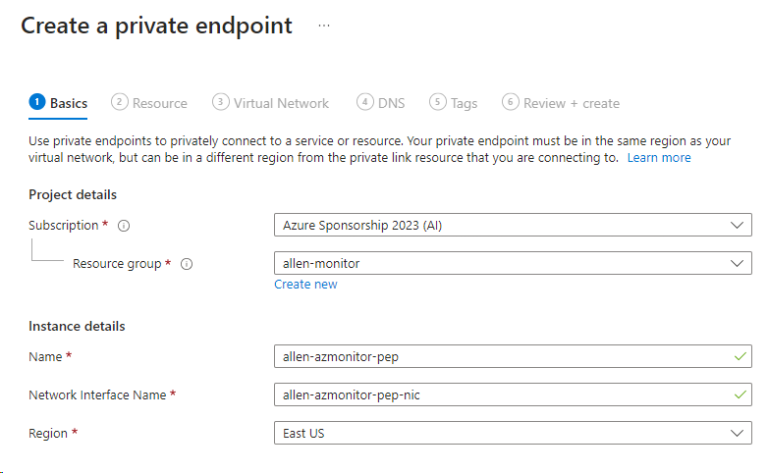Viewport: 768px width, 473px height.
Task: Open the Learn more link
Action: pyautogui.click(x=659, y=158)
